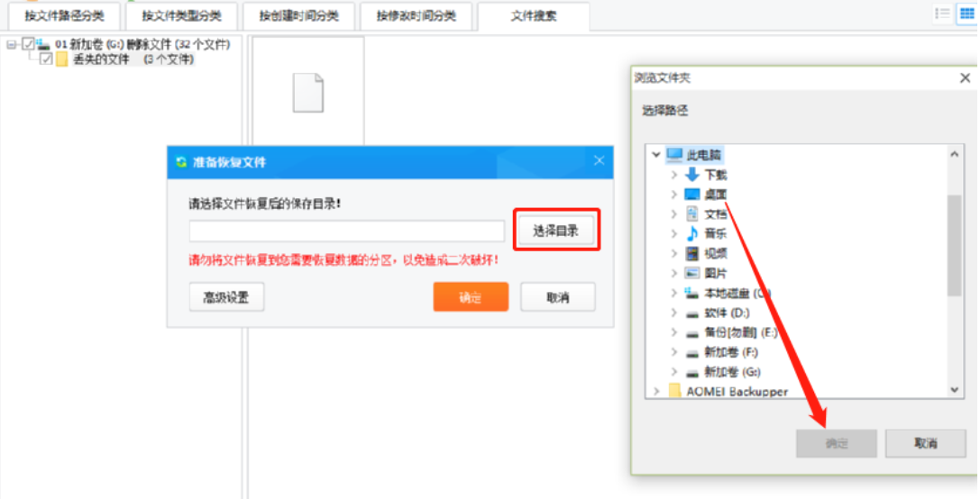The height and width of the screenshot is (499, 980).
Task: Collapse the 01 新加卷 (G:) tree node
Action: click(x=11, y=44)
